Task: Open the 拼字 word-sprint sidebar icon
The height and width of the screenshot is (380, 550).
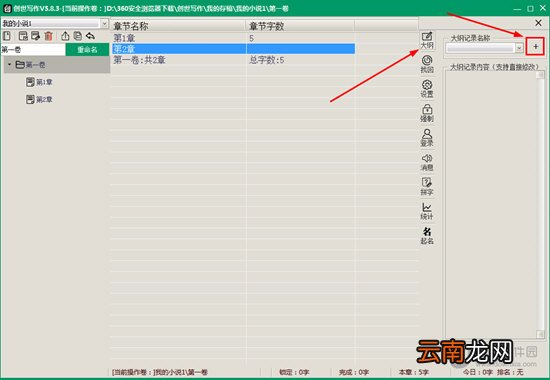Action: [x=427, y=186]
